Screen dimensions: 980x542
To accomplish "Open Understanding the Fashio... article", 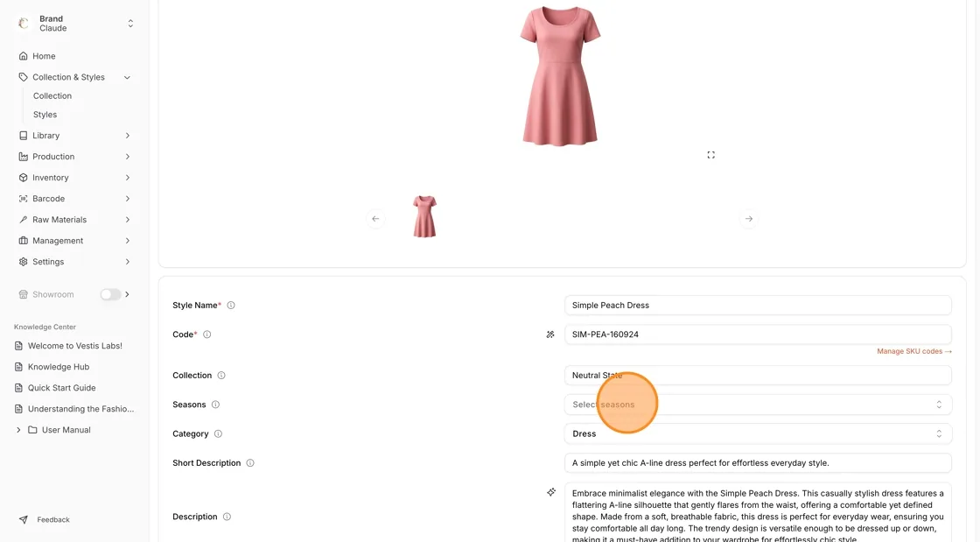I will click(x=80, y=409).
